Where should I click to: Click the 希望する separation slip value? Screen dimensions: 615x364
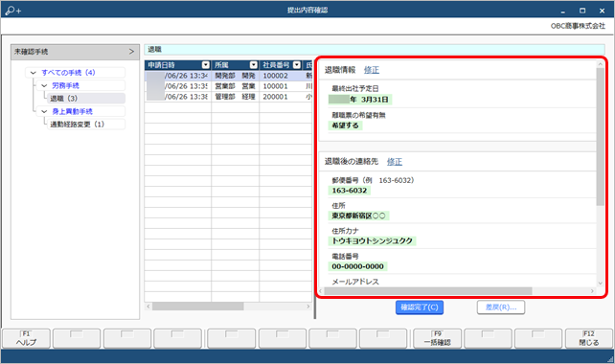pos(345,125)
